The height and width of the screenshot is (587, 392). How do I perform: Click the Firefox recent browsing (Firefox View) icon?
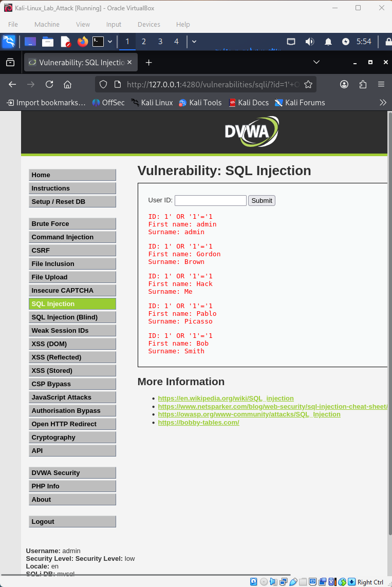[10, 62]
